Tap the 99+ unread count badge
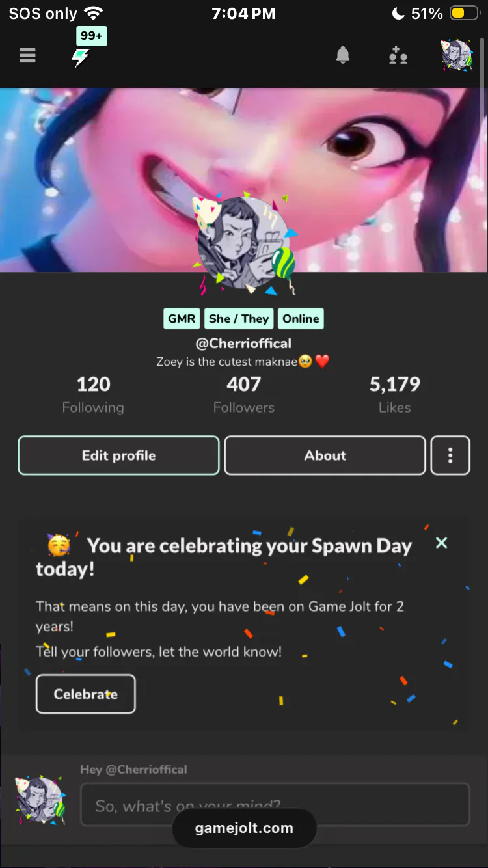488x868 pixels. tap(92, 36)
